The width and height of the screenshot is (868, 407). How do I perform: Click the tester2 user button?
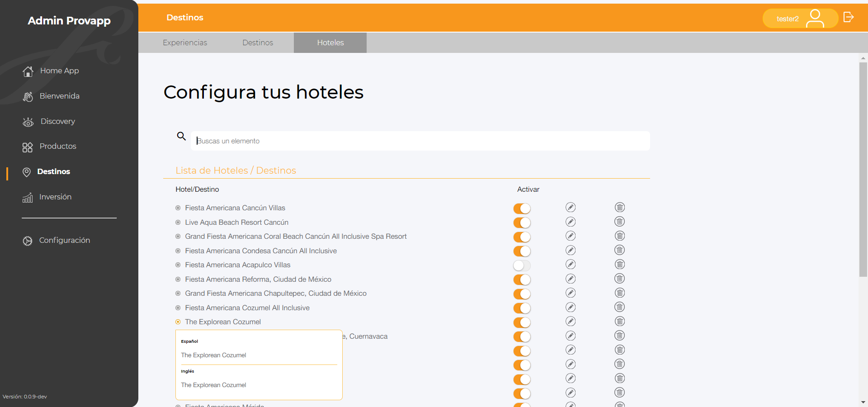click(x=800, y=19)
